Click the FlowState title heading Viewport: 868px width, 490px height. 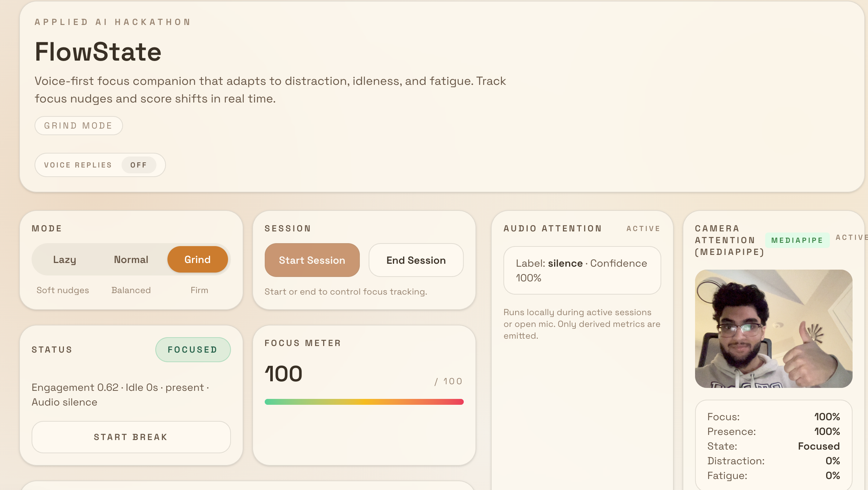click(x=98, y=52)
